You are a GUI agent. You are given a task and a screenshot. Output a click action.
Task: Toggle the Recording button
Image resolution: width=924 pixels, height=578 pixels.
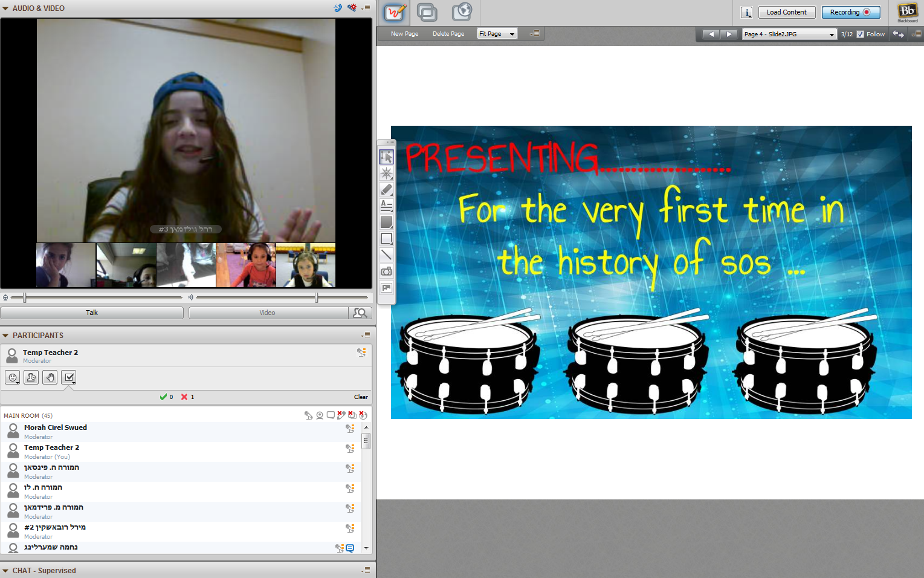851,12
